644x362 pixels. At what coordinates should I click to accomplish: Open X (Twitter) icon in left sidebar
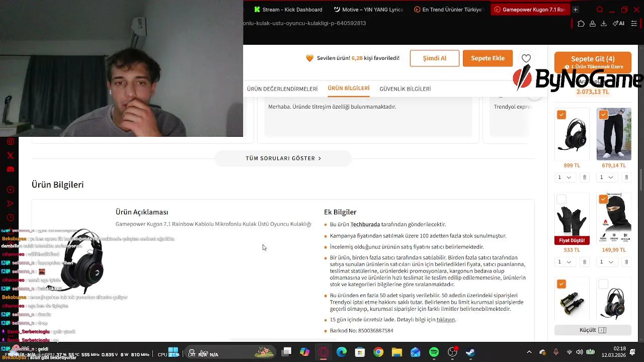10,156
